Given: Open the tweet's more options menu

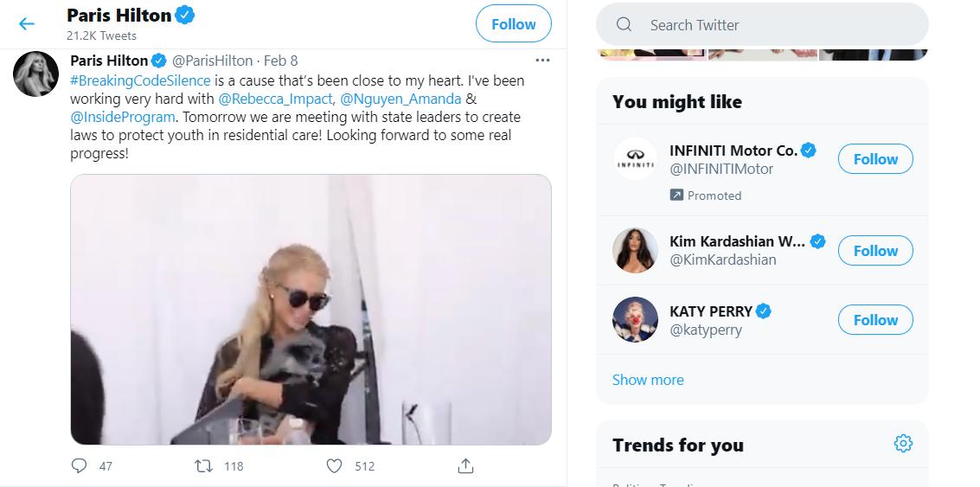Looking at the screenshot, I should click(x=542, y=61).
